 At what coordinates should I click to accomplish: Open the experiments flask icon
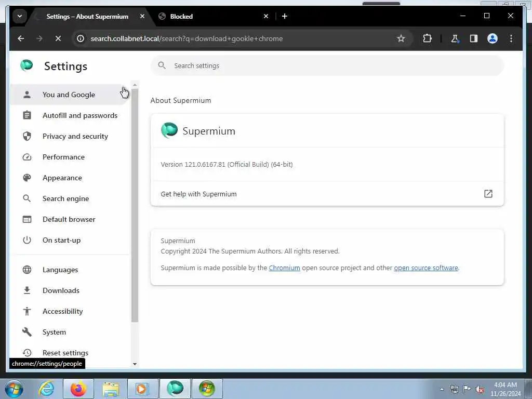click(455, 38)
